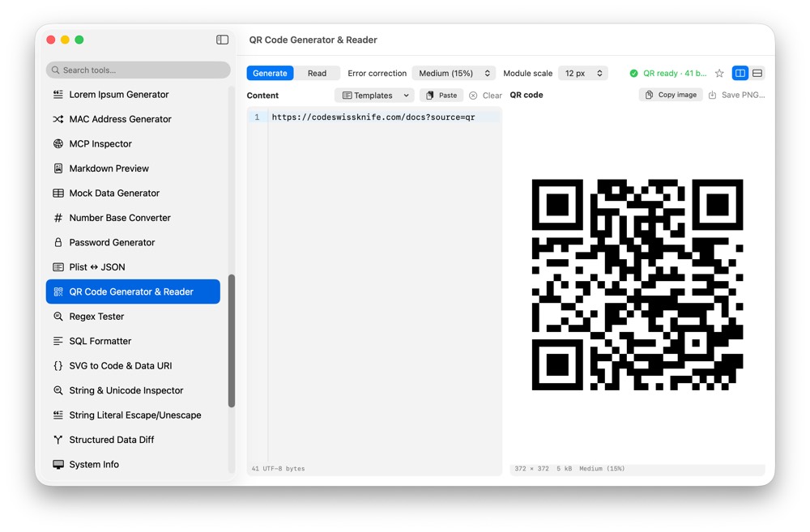Copy the QR code image
This screenshot has height=532, width=810.
[x=671, y=95]
